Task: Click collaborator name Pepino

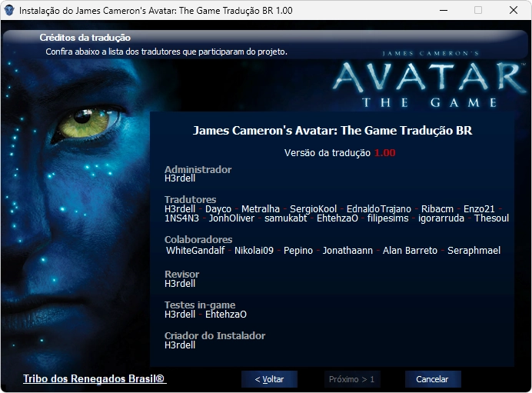Action: pyautogui.click(x=298, y=251)
